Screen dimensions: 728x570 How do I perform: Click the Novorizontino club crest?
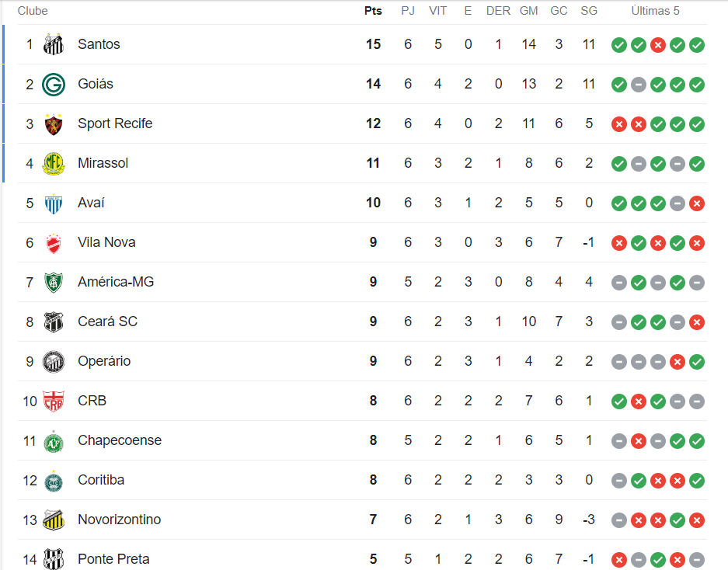53,520
